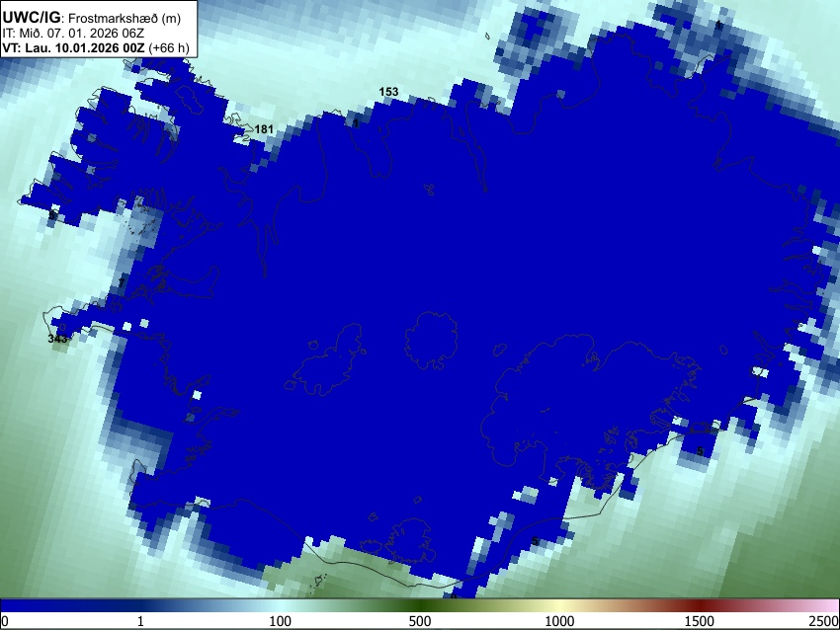Click the color scale label '2500'
This screenshot has height=630, width=840.
(x=825, y=621)
